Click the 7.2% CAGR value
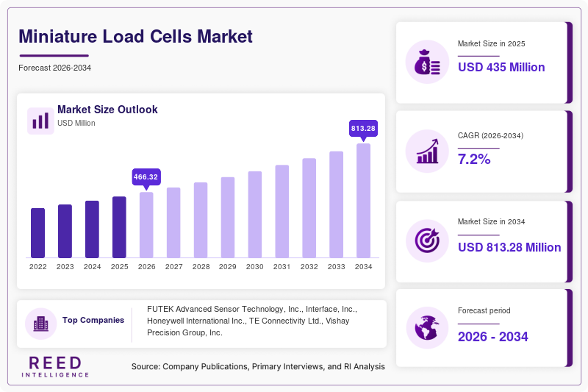 (474, 159)
